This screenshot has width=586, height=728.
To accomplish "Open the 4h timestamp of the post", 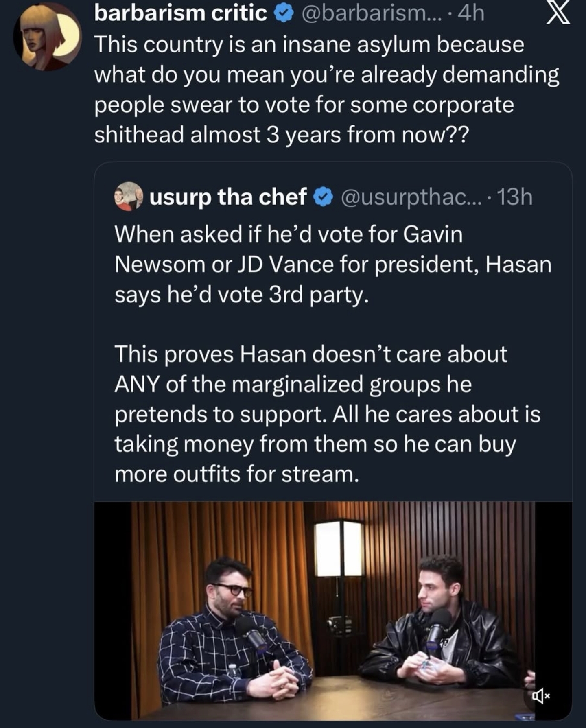I will pos(471,13).
